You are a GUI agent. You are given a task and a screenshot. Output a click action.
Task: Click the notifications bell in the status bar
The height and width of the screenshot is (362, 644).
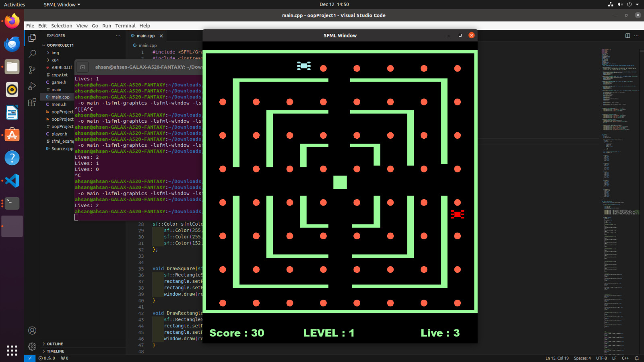point(637,358)
